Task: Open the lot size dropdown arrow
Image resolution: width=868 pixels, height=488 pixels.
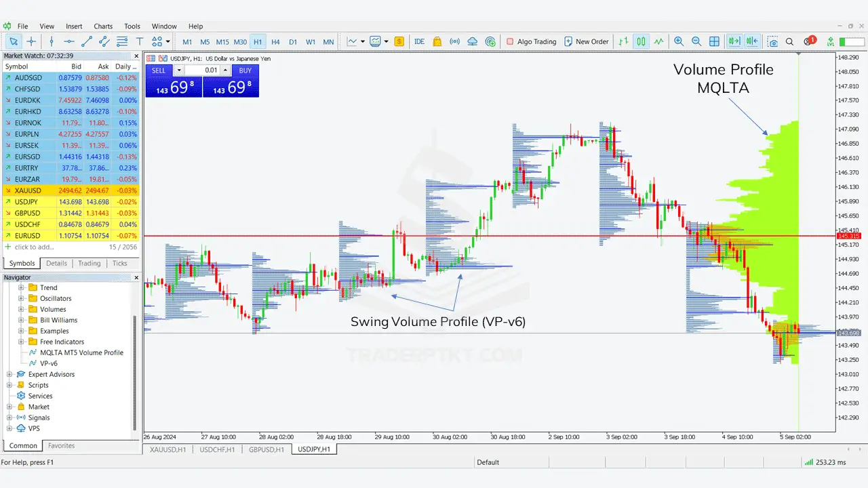Action: tap(178, 70)
